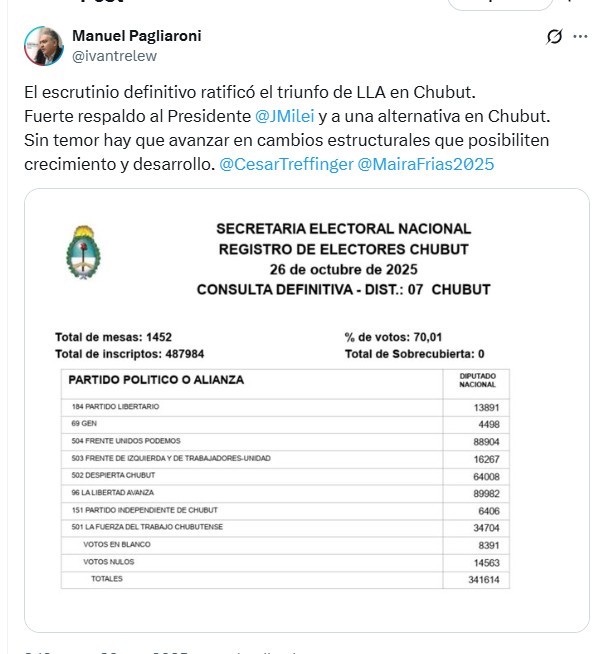Click the "PARTIDO POLITICO O ALIANZA" column header

[x=156, y=380]
